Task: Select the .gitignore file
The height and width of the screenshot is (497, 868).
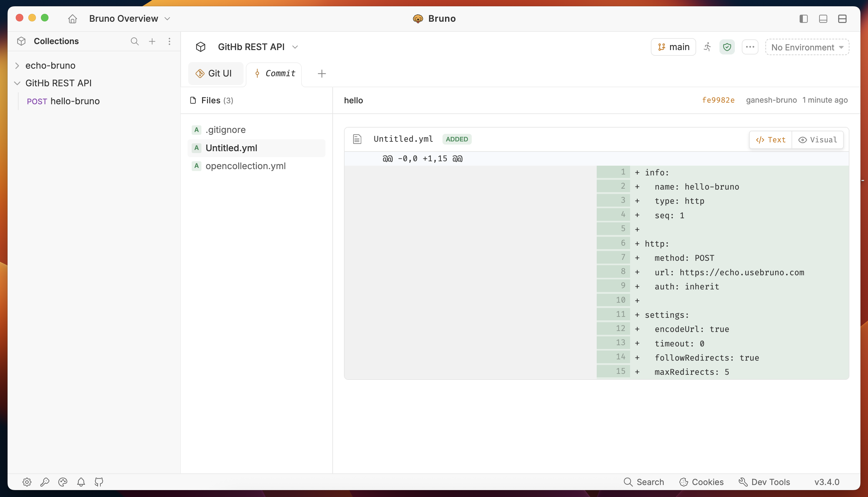Action: pos(256,130)
